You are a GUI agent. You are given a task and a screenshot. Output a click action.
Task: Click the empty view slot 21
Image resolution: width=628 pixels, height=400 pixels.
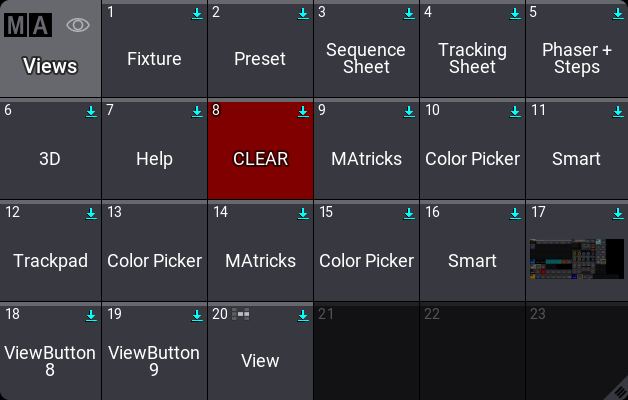pyautogui.click(x=366, y=352)
